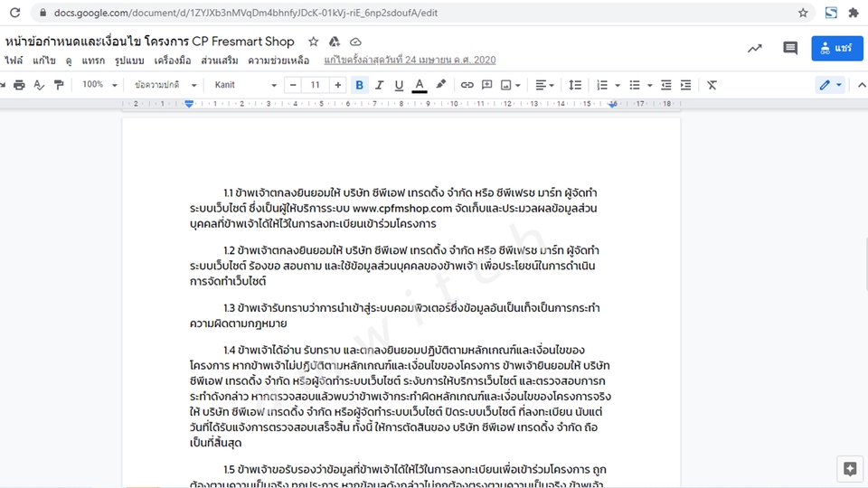Toggle italic formatting
This screenshot has width=868, height=488.
click(x=379, y=85)
